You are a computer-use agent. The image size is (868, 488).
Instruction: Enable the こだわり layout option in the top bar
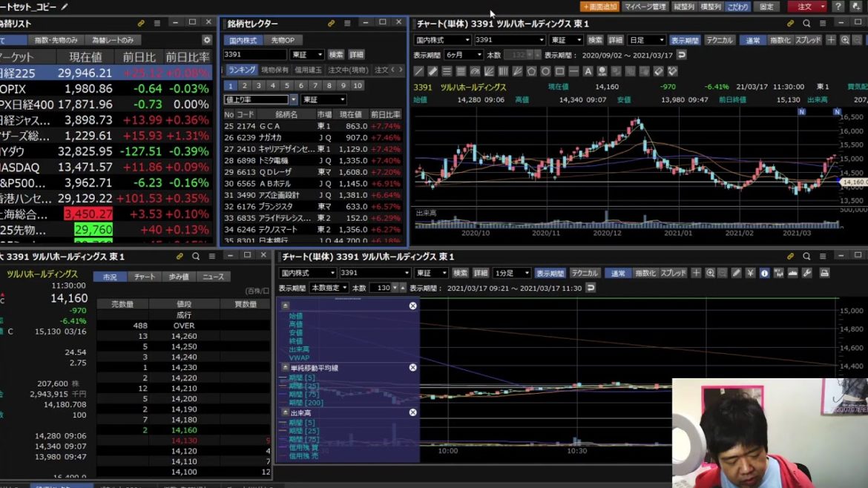(737, 7)
